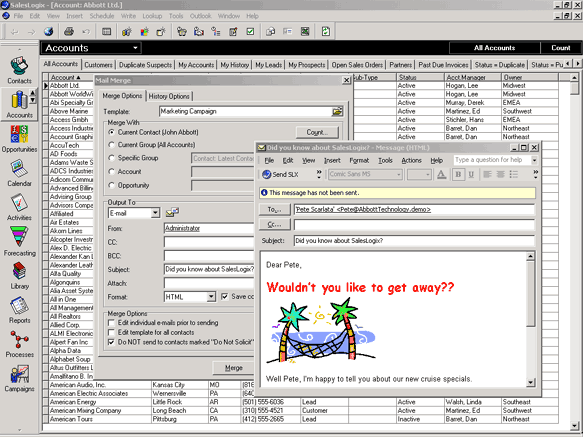
Task: Click the Print icon in main toolbar
Action: tap(69, 32)
